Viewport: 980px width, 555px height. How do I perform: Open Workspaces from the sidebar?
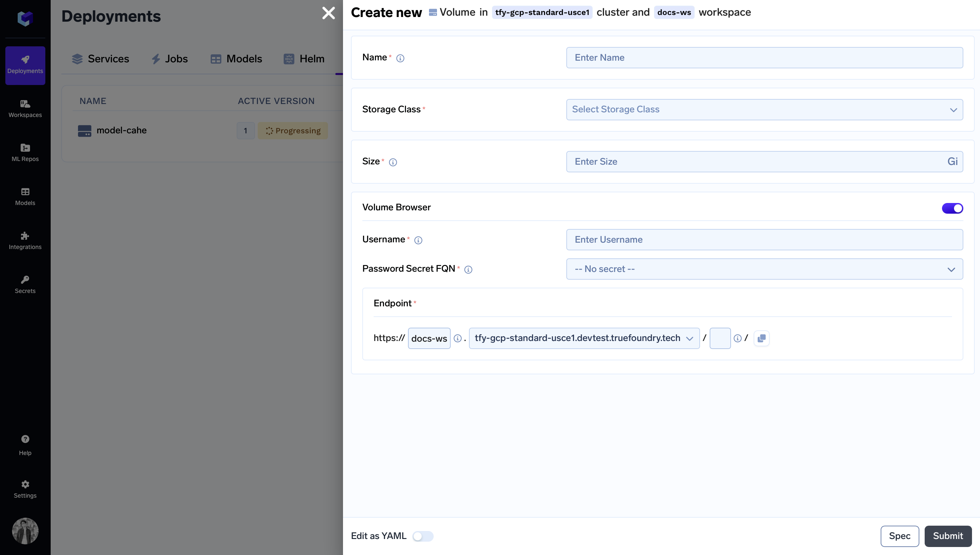pyautogui.click(x=25, y=109)
